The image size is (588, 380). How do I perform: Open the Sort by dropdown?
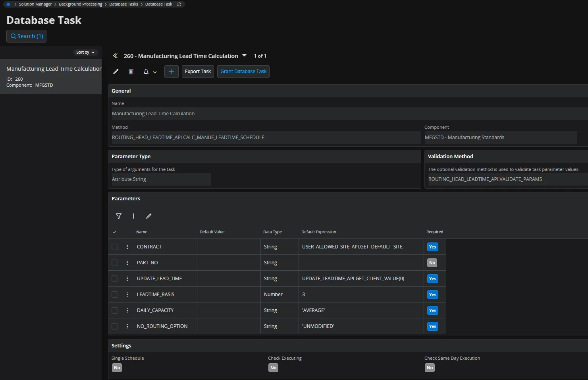[85, 52]
